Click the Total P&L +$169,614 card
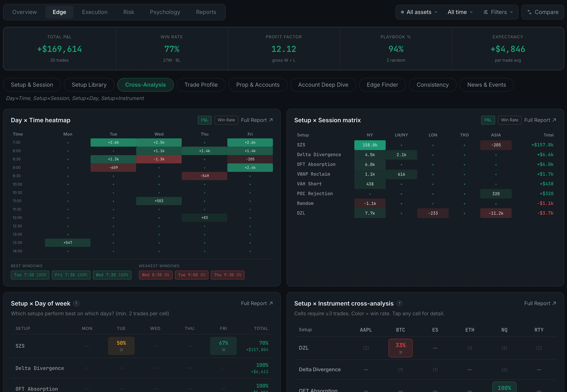This screenshot has width=567, height=392. [x=59, y=49]
